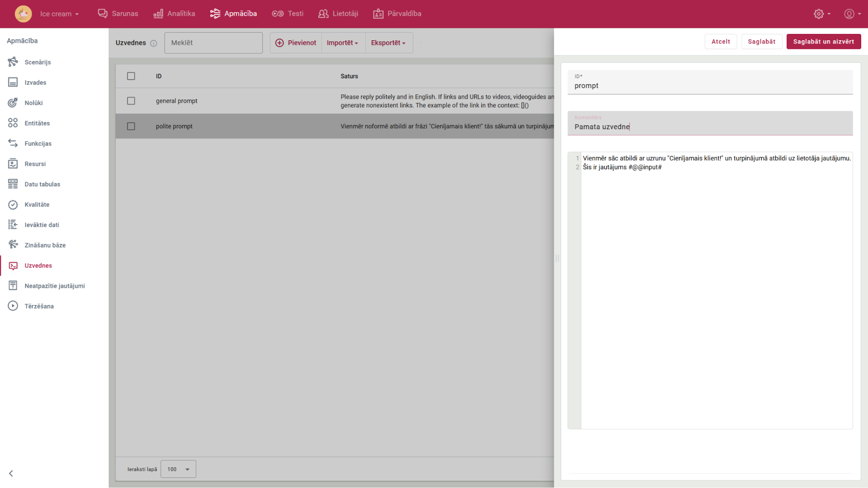Click Saglabāt un aizvērt button
868x488 pixels.
[823, 42]
